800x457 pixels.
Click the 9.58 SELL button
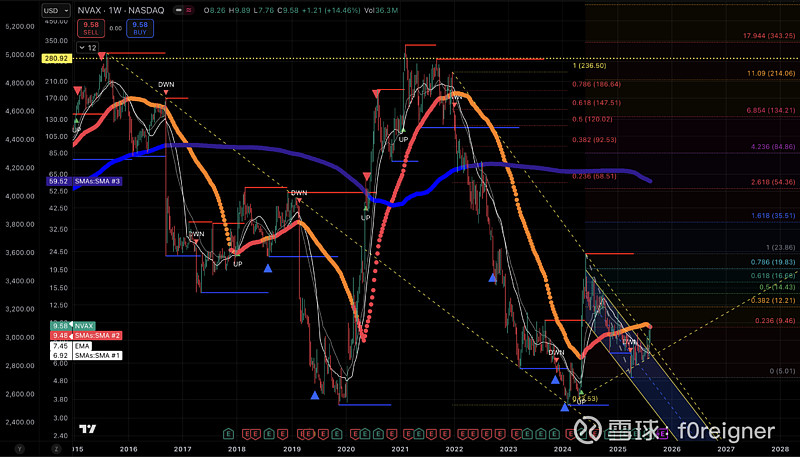91,28
